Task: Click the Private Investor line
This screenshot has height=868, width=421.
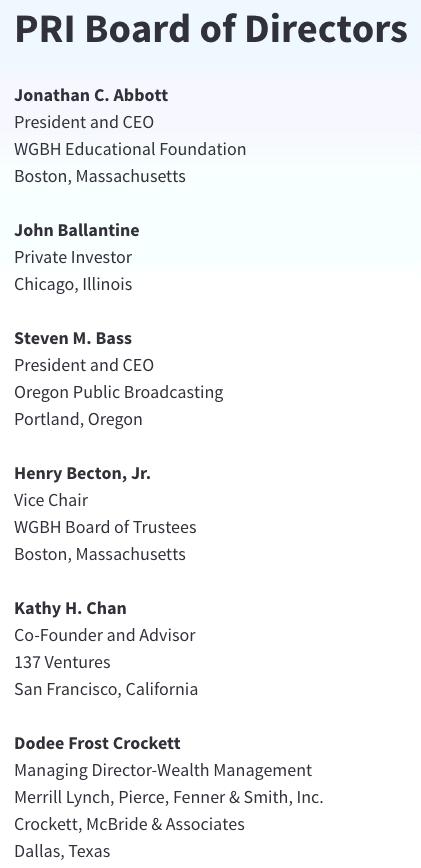Action: coord(73,257)
